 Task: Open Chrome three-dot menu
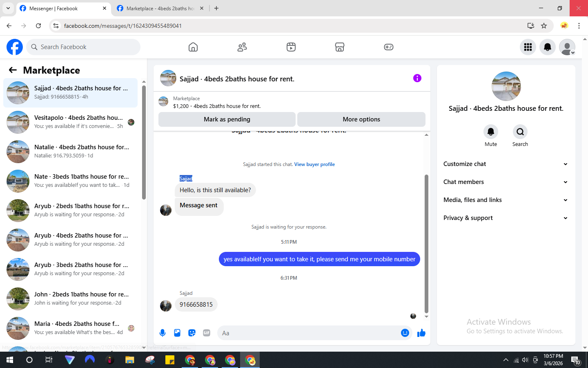(579, 26)
